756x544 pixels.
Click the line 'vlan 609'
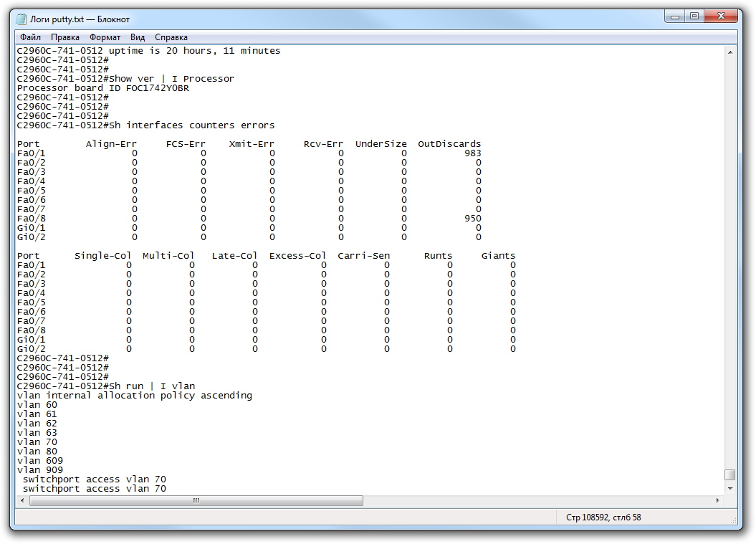pyautogui.click(x=40, y=461)
